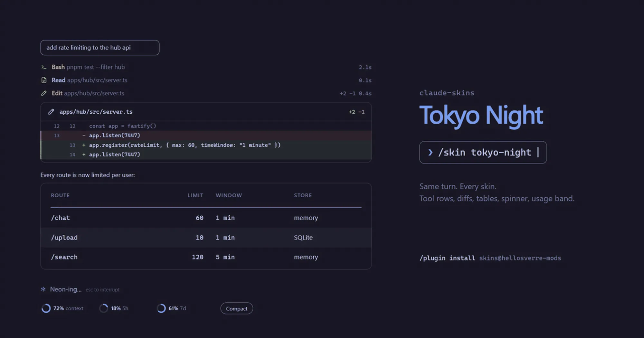Image resolution: width=644 pixels, height=338 pixels.
Task: Focus the /skin tokyo-night command input
Action: click(483, 152)
